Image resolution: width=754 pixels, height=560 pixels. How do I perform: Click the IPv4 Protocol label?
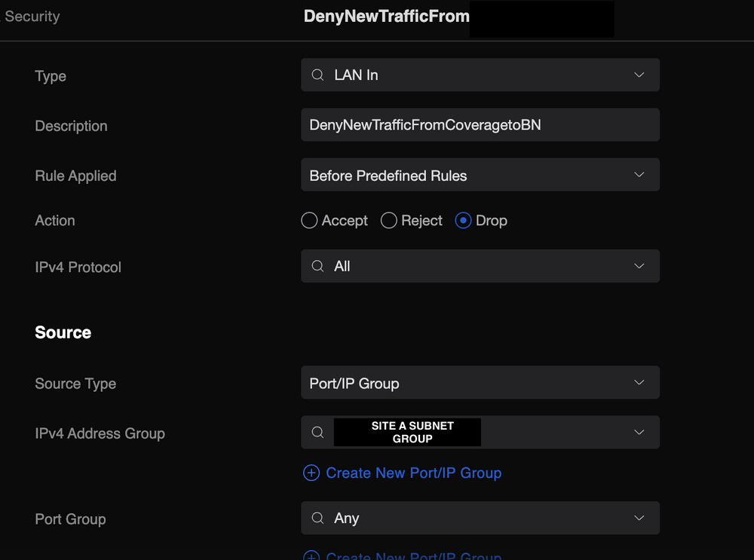point(78,268)
